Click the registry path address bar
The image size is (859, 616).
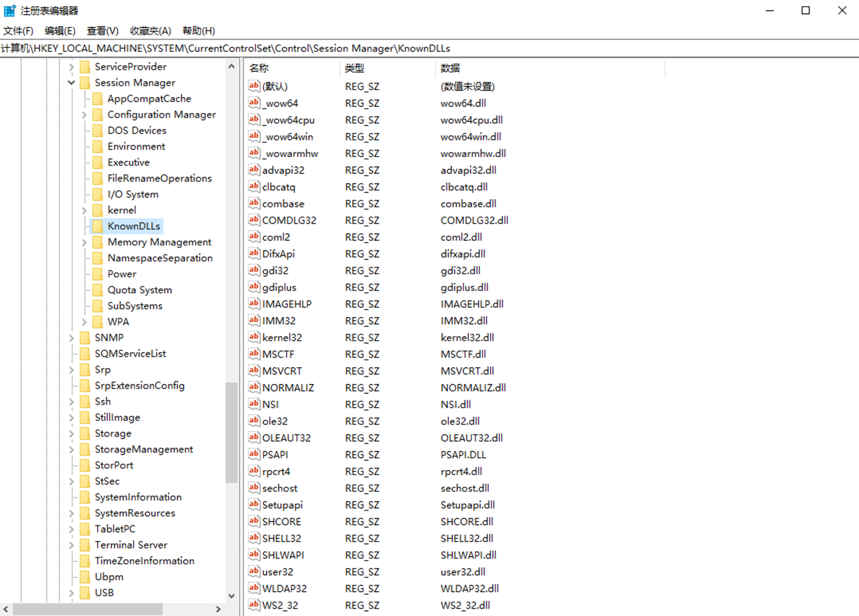[429, 48]
